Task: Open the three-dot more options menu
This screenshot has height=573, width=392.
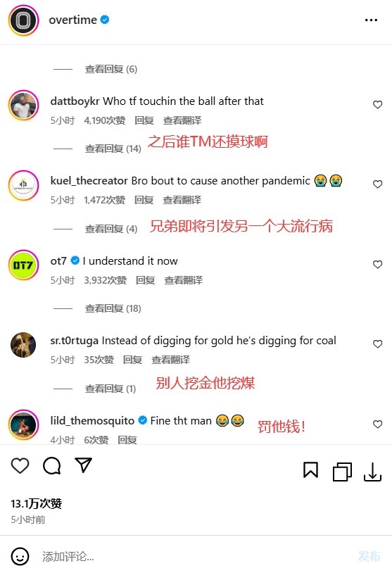Action: pyautogui.click(x=371, y=20)
